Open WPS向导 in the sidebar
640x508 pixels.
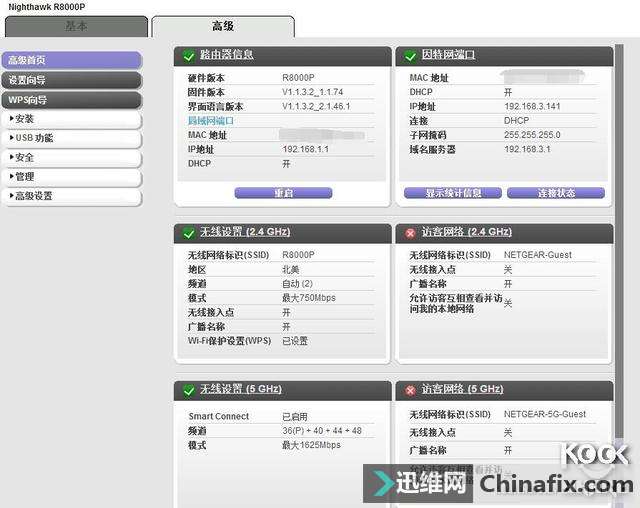72,100
